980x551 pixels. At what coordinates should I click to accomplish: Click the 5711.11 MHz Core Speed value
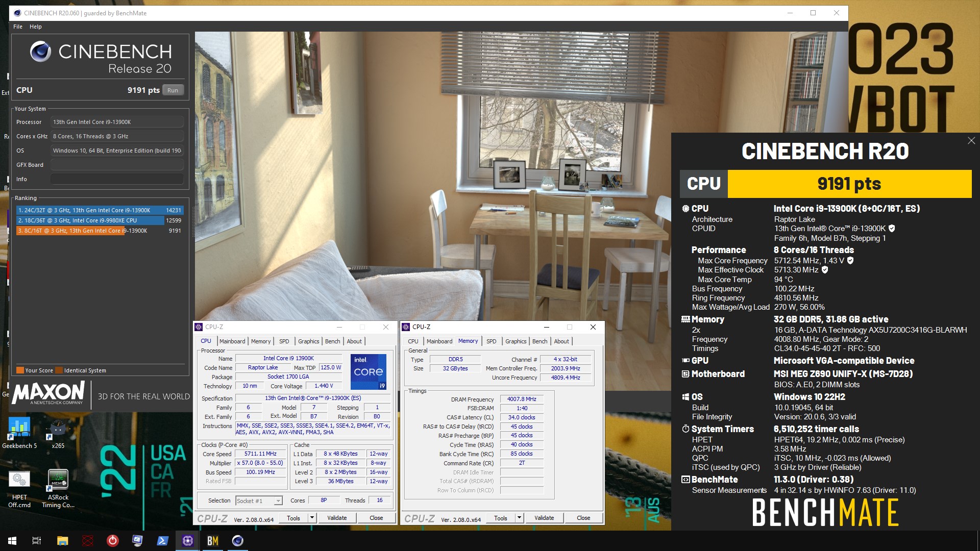pos(260,454)
